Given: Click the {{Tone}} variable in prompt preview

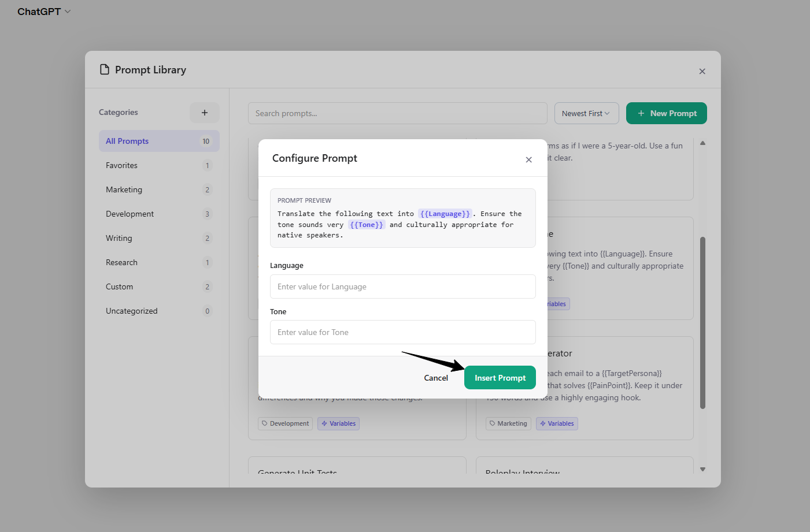Looking at the screenshot, I should coord(367,225).
